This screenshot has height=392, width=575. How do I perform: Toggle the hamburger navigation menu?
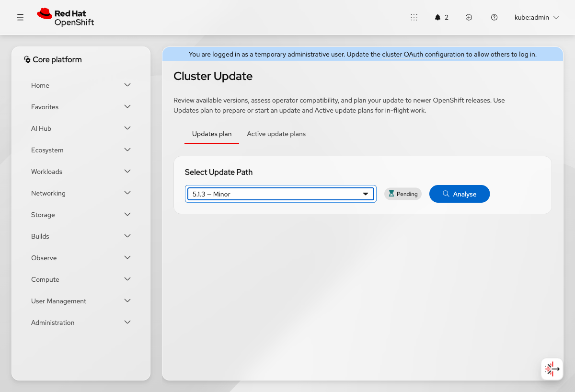(x=20, y=17)
